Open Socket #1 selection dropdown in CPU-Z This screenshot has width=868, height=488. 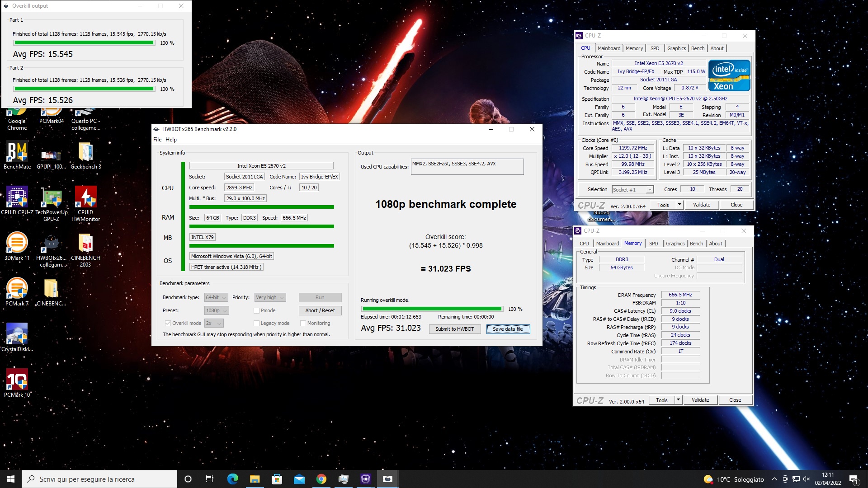632,190
